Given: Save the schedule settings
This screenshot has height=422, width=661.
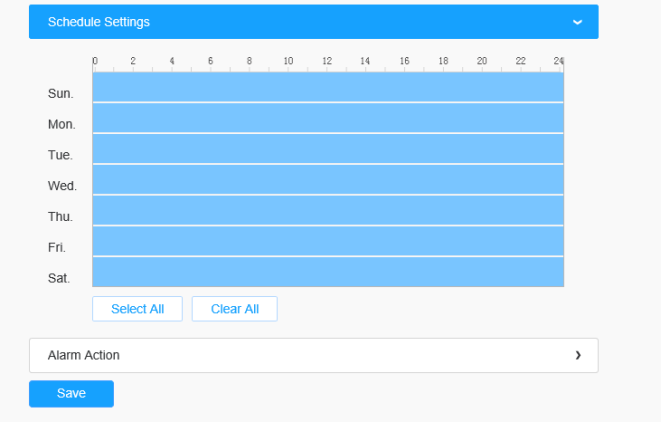Looking at the screenshot, I should click(71, 393).
